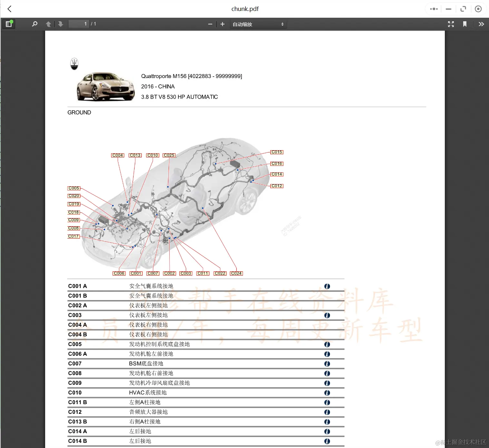This screenshot has width=489, height=448.
Task: Click the C022 diagram label
Action: click(220, 273)
